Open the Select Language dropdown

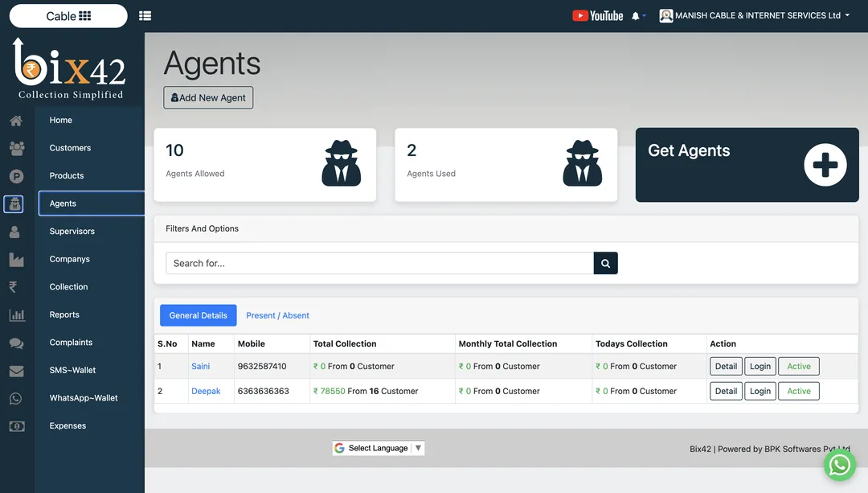[x=378, y=448]
